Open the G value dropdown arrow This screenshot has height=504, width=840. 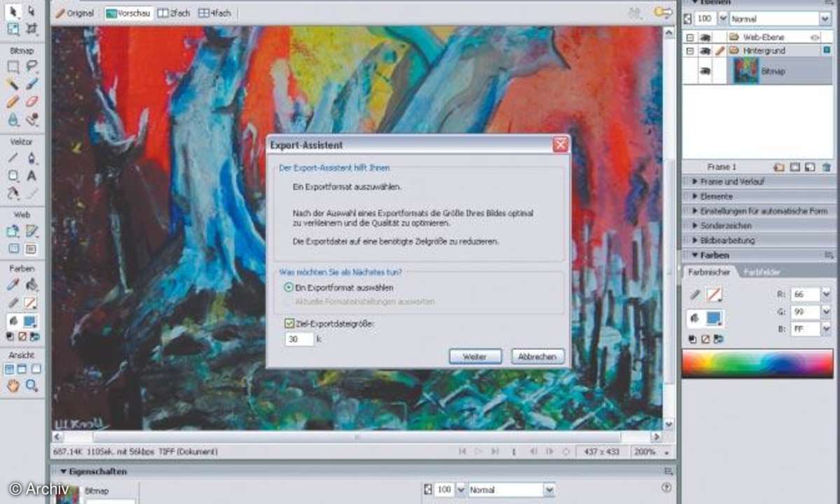click(825, 311)
